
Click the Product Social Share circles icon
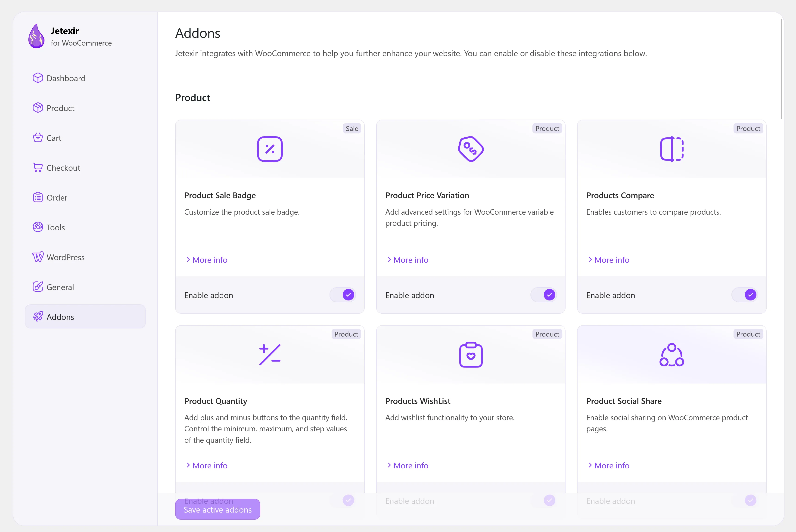(x=672, y=355)
